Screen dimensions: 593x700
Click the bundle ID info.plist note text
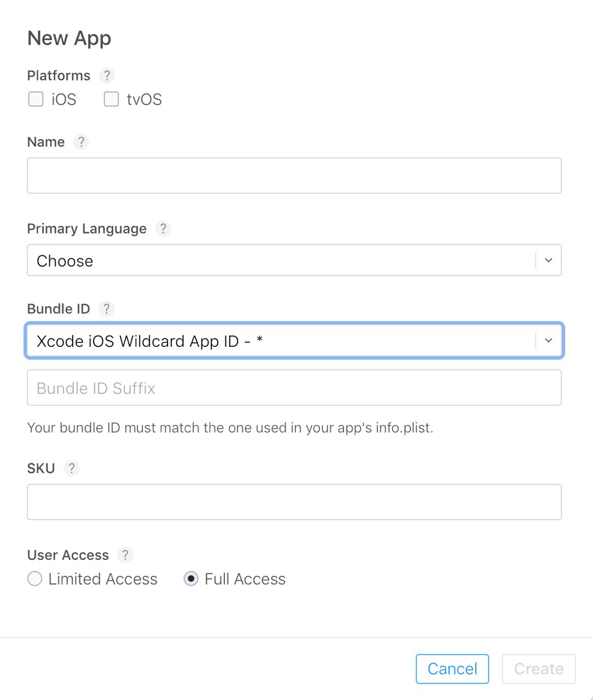pos(230,428)
